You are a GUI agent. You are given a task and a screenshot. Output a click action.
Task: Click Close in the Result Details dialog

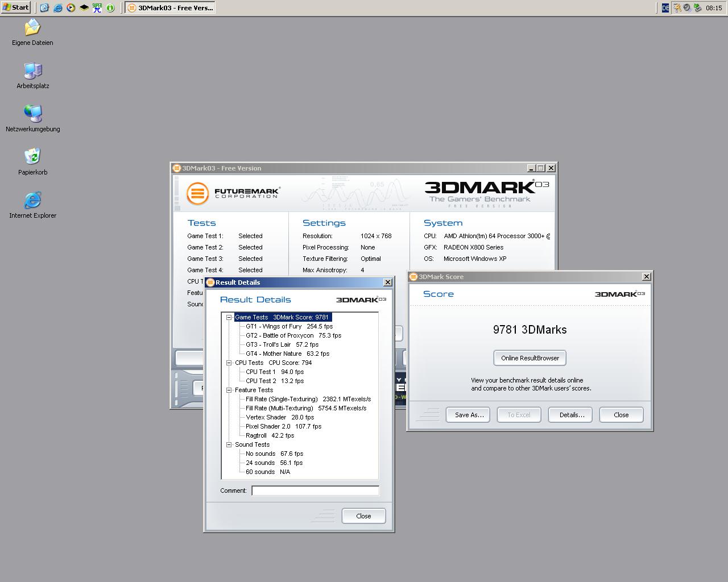[363, 516]
